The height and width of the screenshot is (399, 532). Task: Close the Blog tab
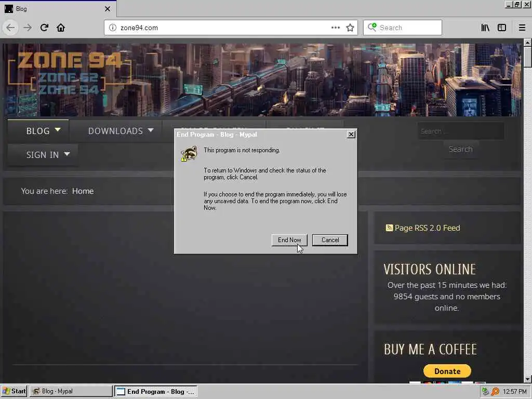[x=107, y=9]
